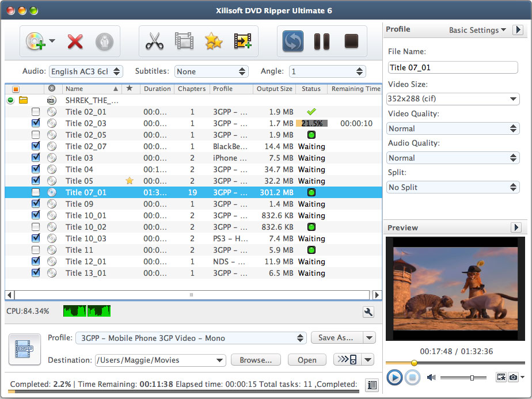Screen dimensions: 532x399
Task: Sort by Duration column header
Action: pos(157,89)
